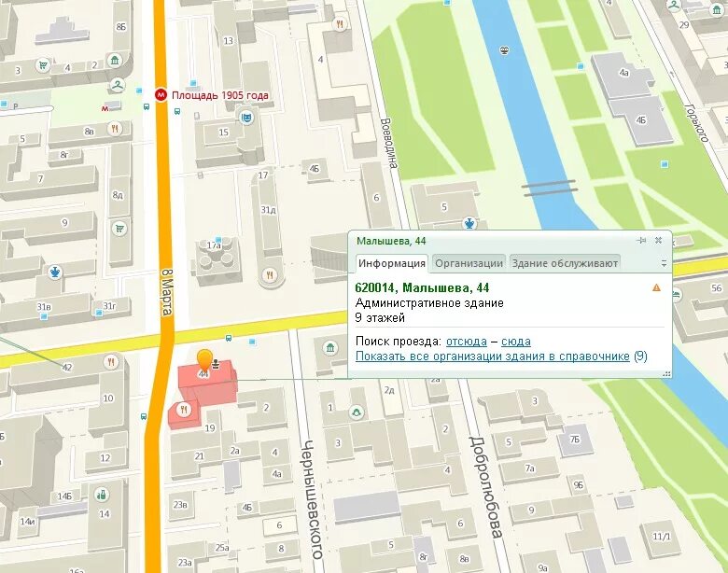
Task: Select the restaurant icon below building 31д
Action: 270,275
